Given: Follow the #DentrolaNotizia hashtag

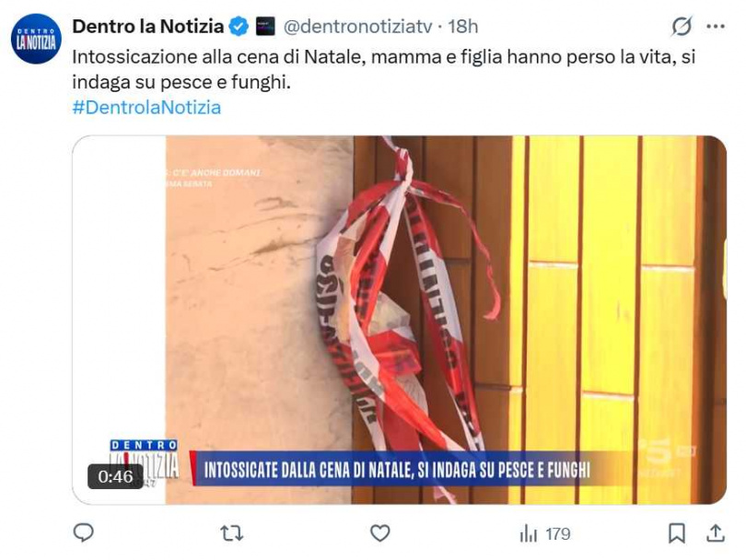Looking at the screenshot, I should tap(146, 108).
